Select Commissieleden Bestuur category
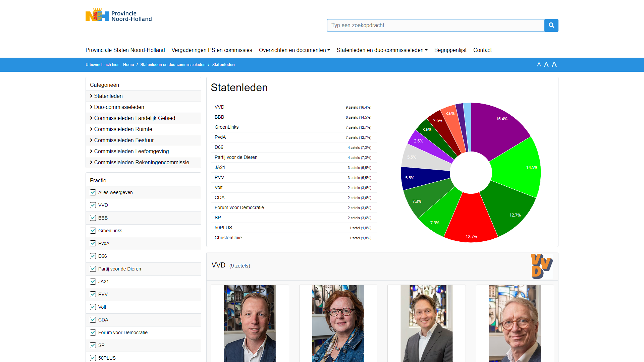644x362 pixels. click(x=143, y=140)
